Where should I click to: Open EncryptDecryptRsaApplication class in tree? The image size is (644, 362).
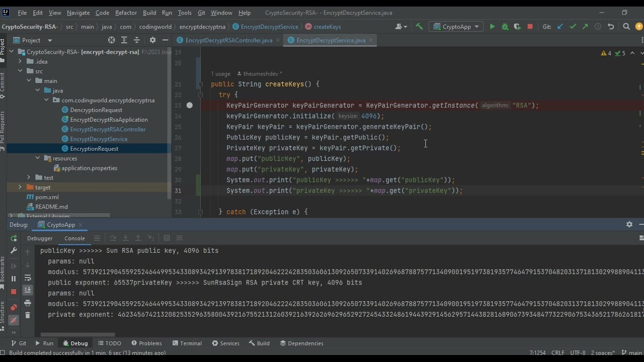point(109,120)
